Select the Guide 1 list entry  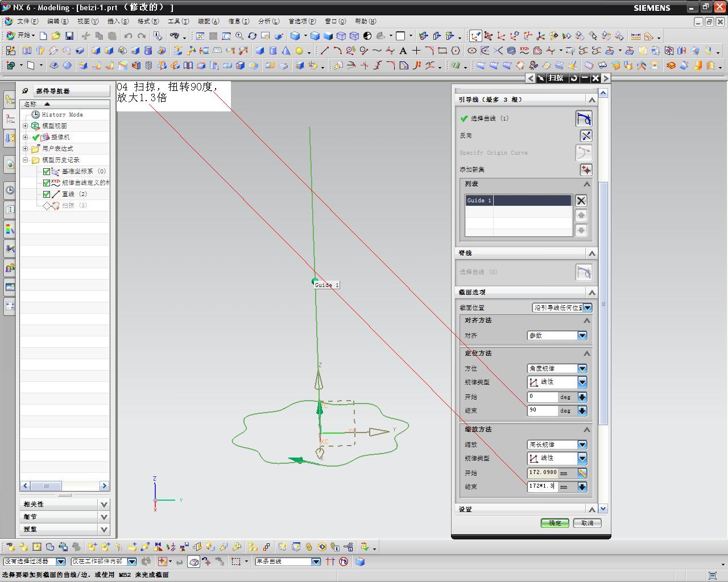[x=518, y=201]
